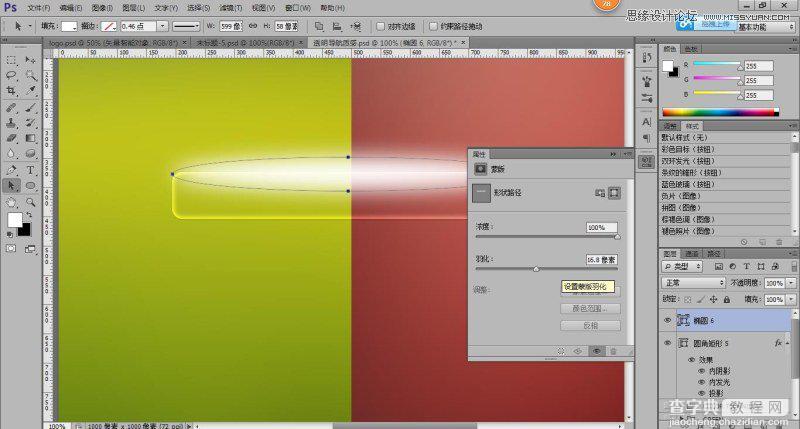This screenshot has width=800, height=429.
Task: Select the Ellipse shape tool
Action: coord(31,186)
